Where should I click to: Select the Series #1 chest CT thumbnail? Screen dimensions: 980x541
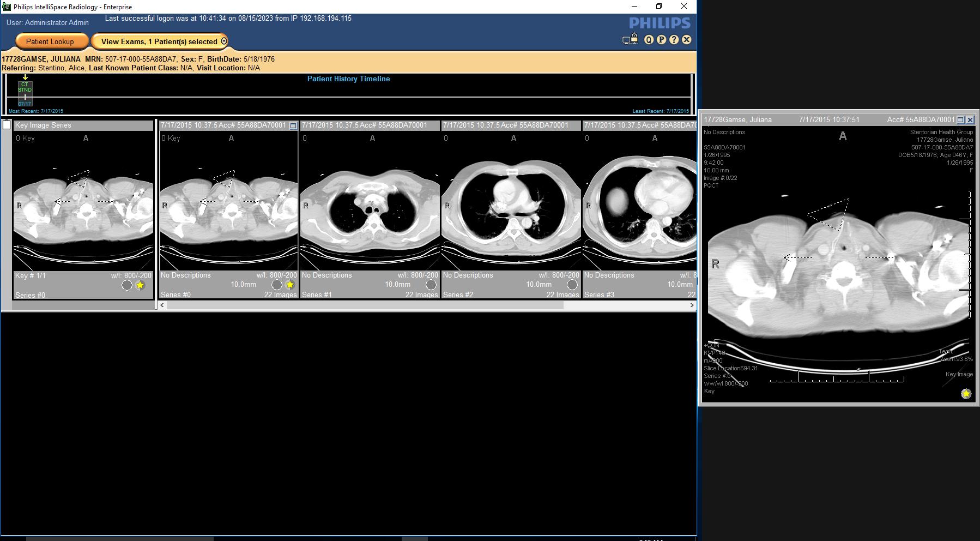[x=370, y=201]
